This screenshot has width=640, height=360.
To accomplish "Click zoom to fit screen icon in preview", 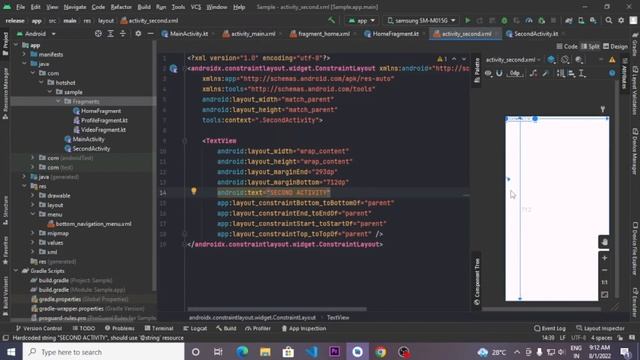I will [604, 294].
